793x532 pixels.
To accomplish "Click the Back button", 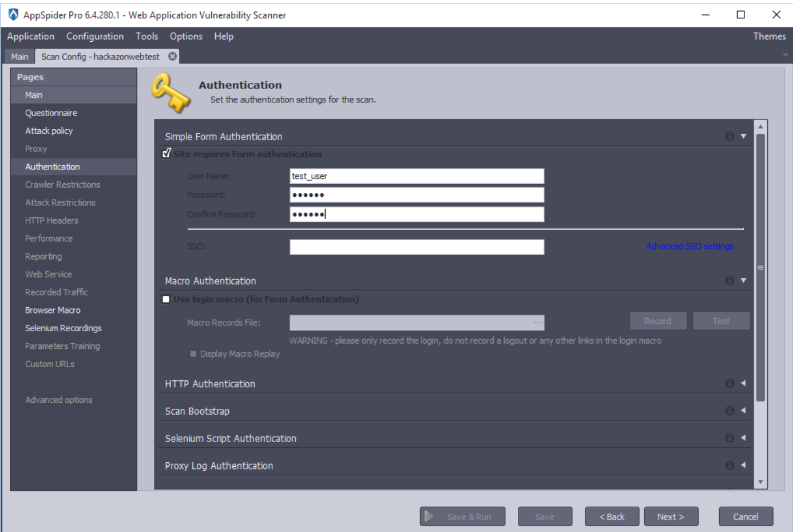I will point(612,517).
